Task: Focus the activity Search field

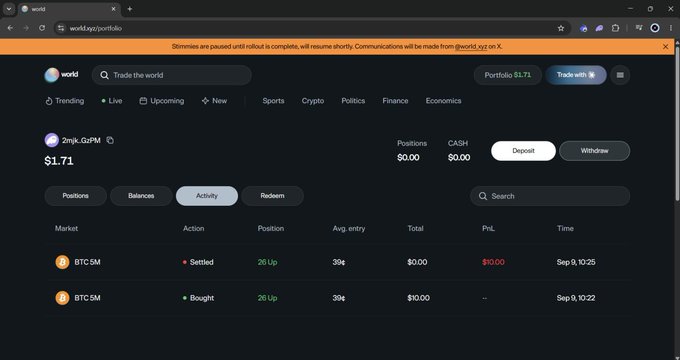Action: coord(550,196)
